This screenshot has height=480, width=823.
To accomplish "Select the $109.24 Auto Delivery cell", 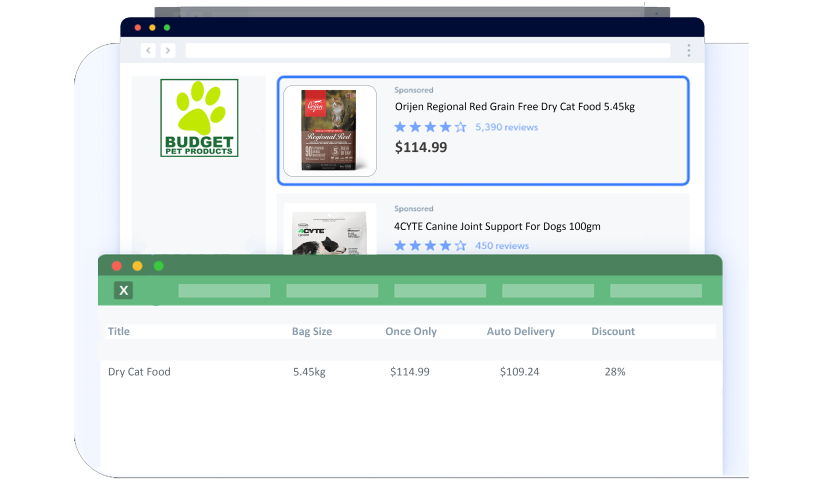I will (x=519, y=372).
